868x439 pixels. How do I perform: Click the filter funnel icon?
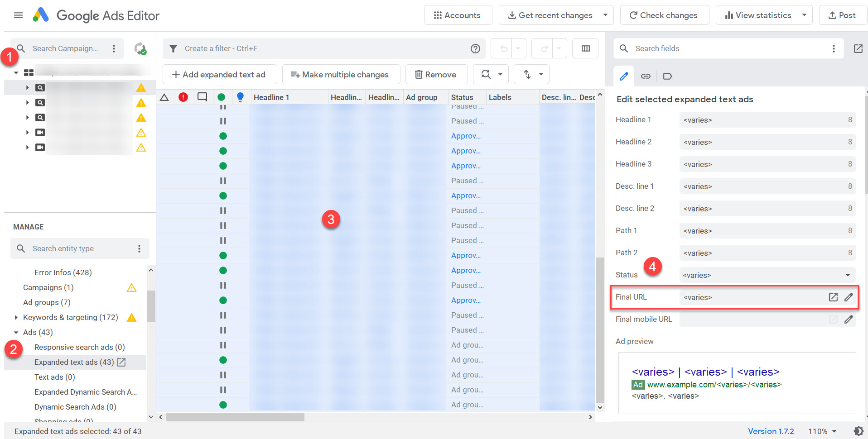tap(173, 48)
